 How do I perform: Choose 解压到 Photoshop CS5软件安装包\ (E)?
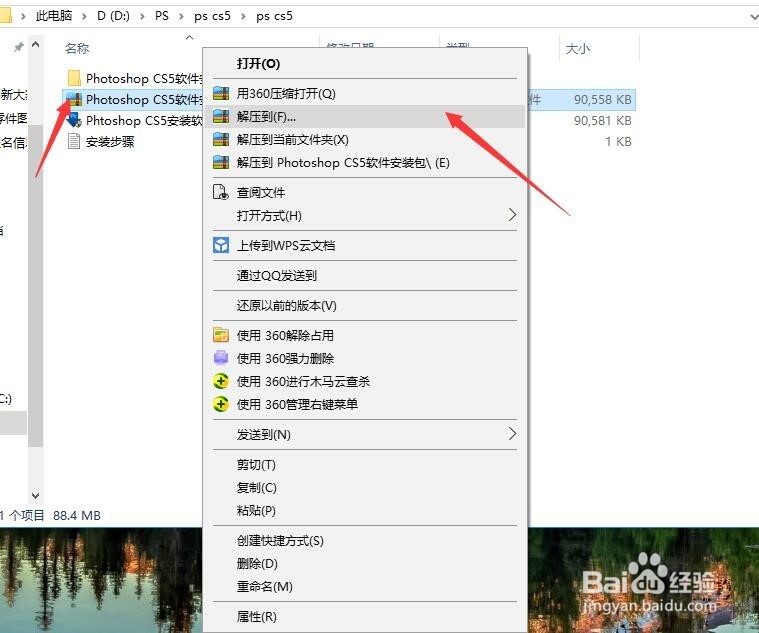pyautogui.click(x=364, y=163)
